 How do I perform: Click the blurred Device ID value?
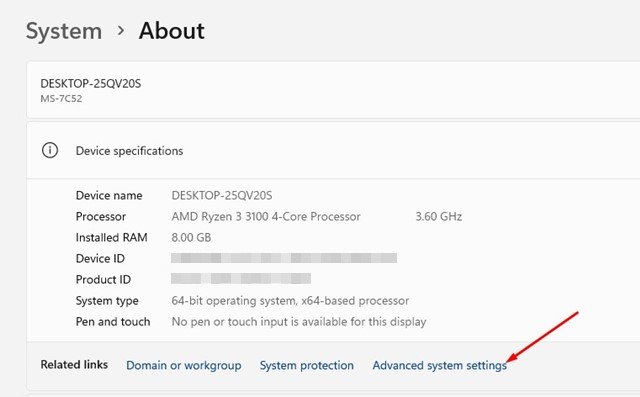(284, 258)
